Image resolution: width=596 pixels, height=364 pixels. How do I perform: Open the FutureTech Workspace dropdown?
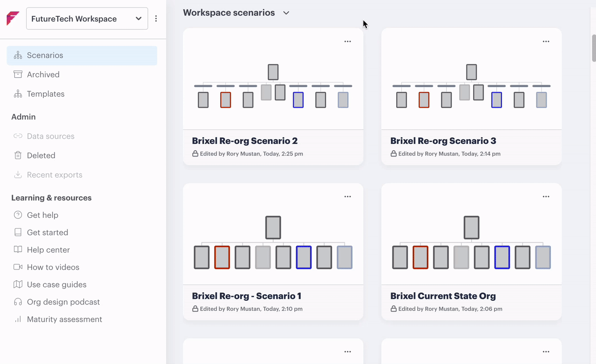(87, 19)
